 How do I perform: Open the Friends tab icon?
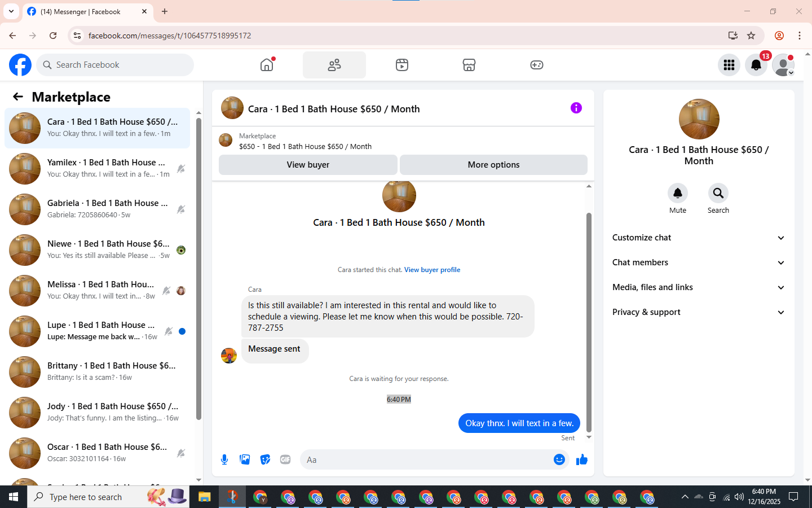(334, 65)
